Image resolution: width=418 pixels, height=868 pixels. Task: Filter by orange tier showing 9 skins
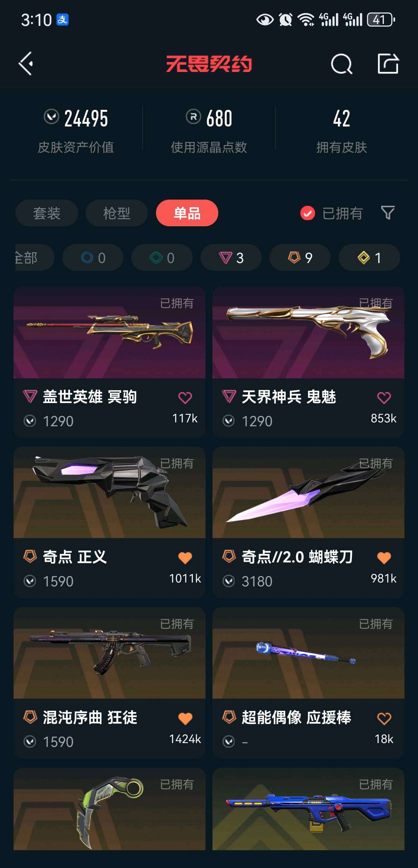pyautogui.click(x=300, y=258)
